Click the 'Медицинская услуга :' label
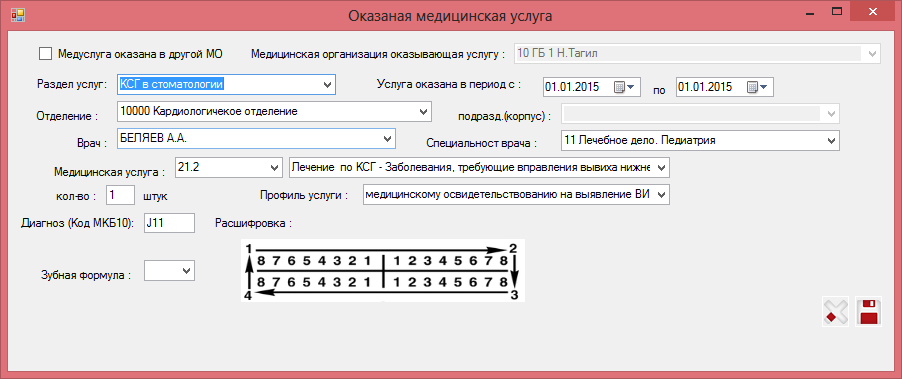This screenshot has width=902, height=379. pyautogui.click(x=110, y=171)
